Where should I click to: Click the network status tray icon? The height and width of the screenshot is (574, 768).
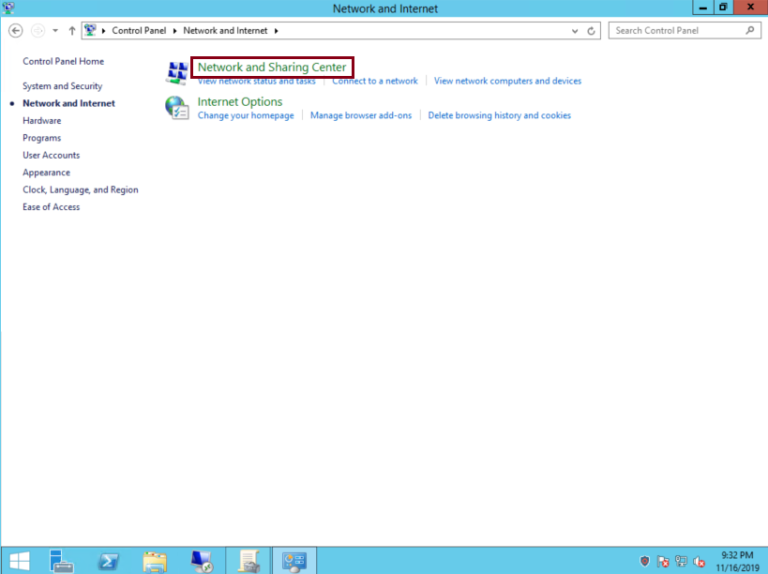pos(680,561)
